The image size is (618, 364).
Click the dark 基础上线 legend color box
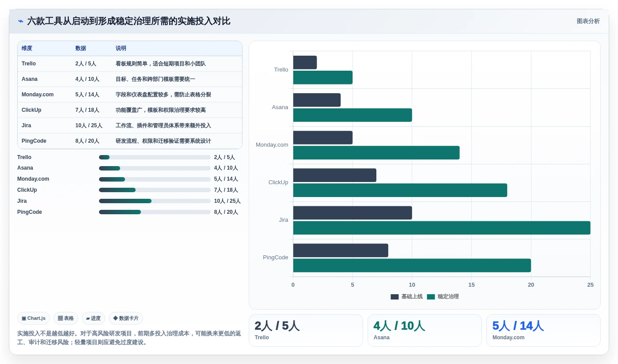tap(394, 297)
